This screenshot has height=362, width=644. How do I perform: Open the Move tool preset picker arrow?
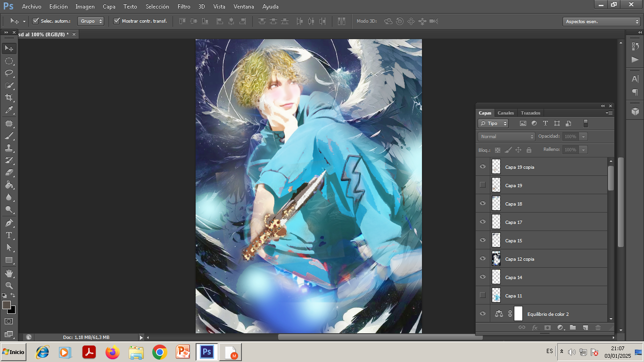pos(24,21)
